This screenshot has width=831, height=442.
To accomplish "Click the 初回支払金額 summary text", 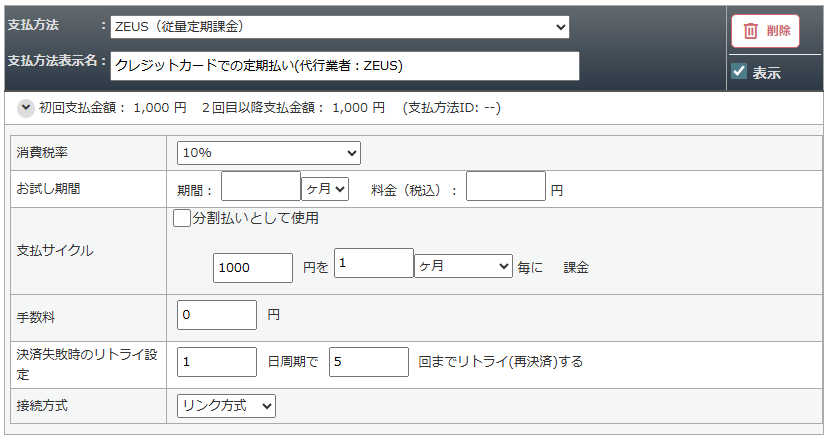I will (98, 108).
